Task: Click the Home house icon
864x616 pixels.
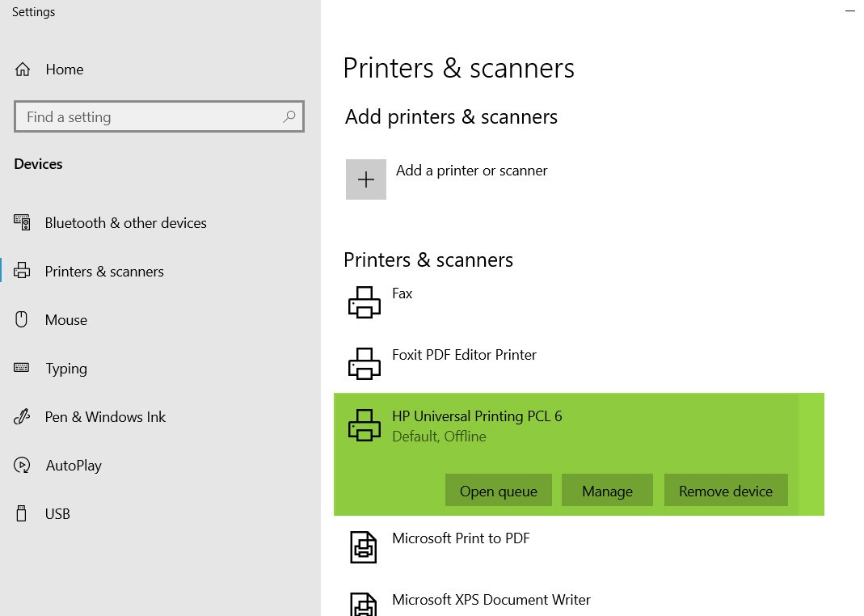Action: click(23, 70)
